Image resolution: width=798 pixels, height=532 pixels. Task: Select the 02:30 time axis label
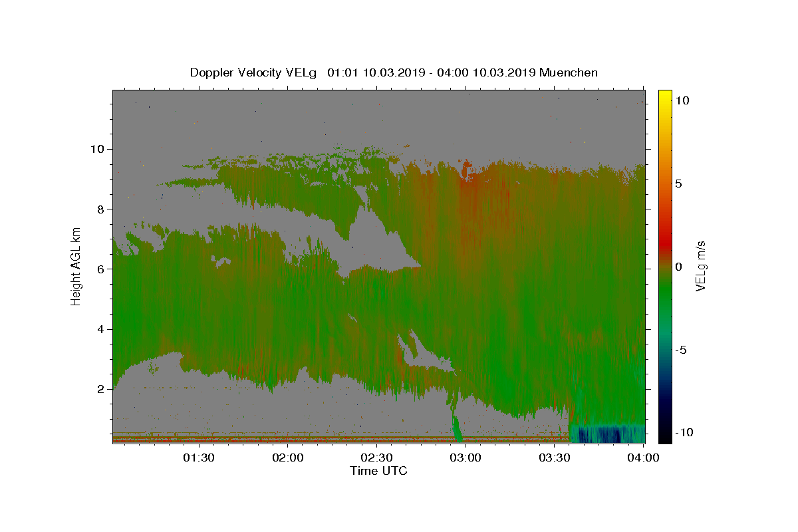[x=377, y=458]
